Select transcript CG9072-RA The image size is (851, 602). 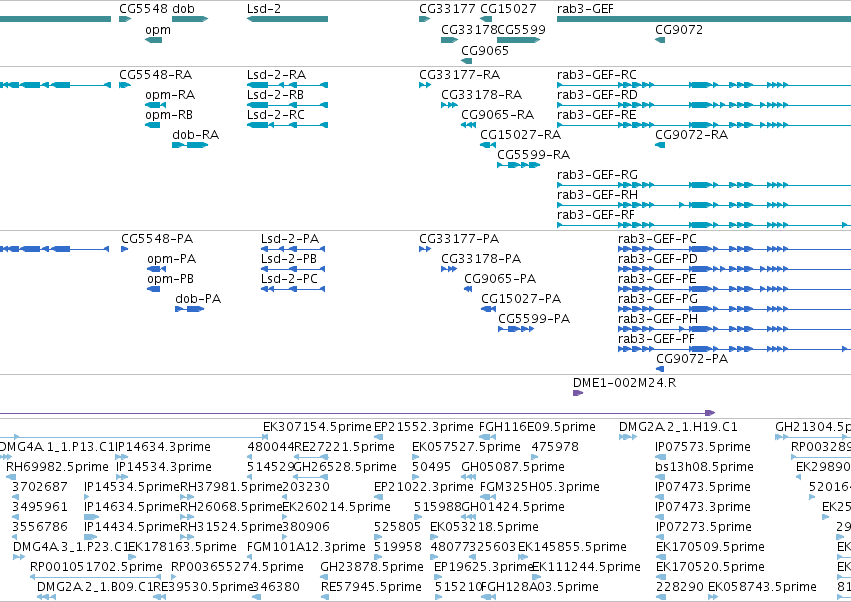pyautogui.click(x=660, y=145)
